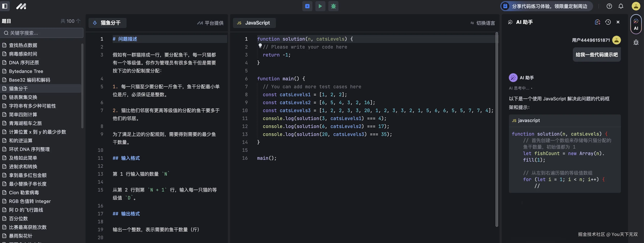Close the AI 助手 panel
Viewport: 644px width, 243px height.
click(618, 22)
